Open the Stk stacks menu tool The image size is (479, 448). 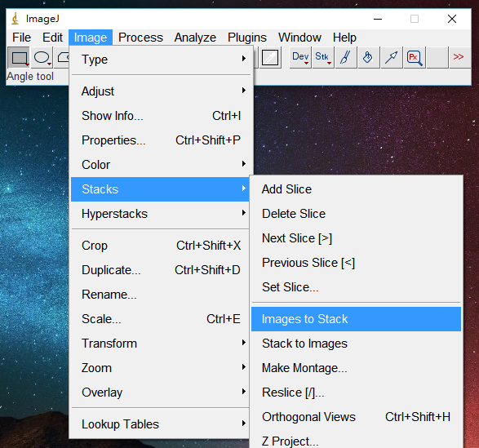[x=323, y=57]
